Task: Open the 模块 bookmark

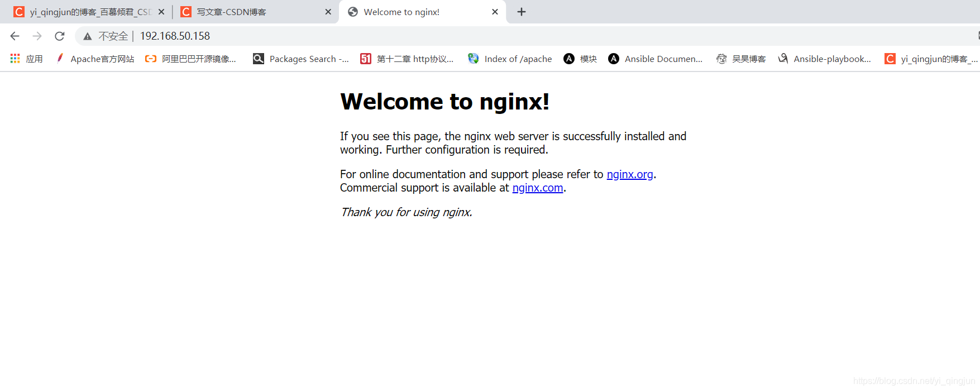Action: click(580, 59)
